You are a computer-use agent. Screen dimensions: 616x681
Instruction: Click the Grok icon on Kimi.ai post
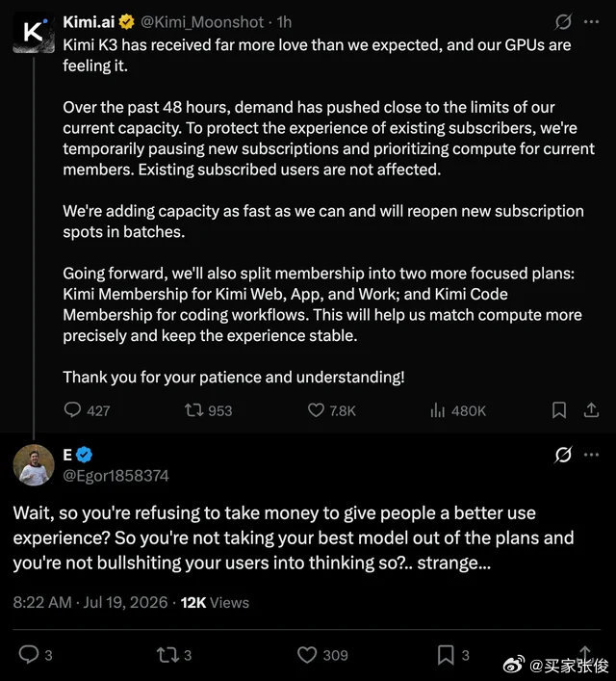(563, 22)
